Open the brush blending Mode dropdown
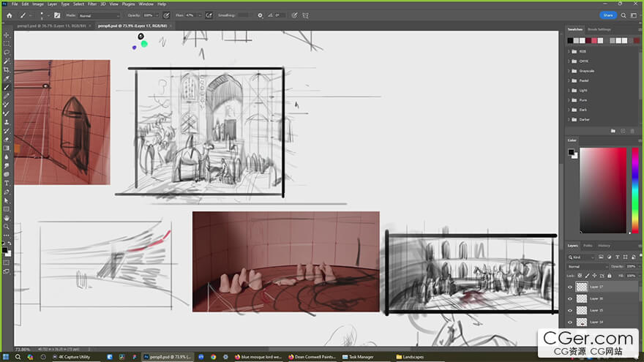The width and height of the screenshot is (644, 362). [98, 15]
